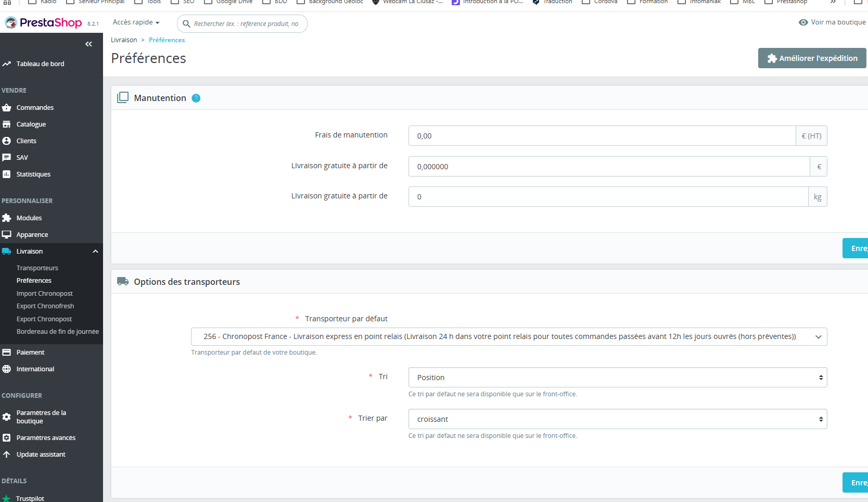Click the Paiement card icon
868x502 pixels.
6,353
